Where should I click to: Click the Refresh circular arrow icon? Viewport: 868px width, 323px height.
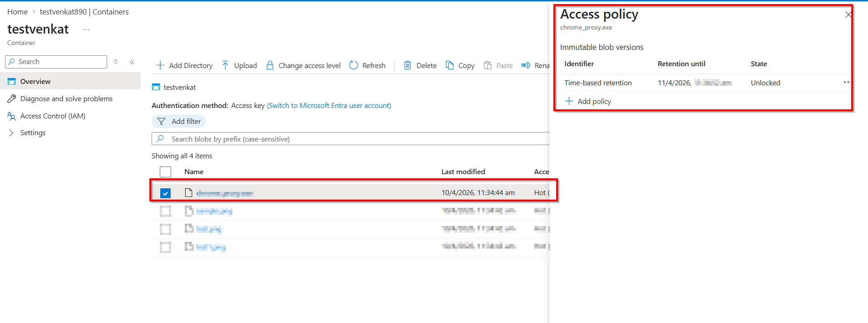pyautogui.click(x=354, y=65)
